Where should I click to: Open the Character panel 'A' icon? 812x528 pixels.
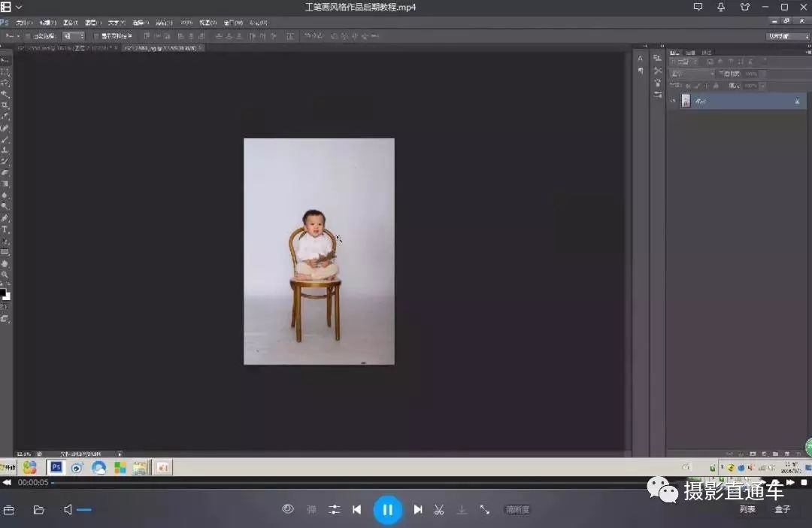[641, 58]
